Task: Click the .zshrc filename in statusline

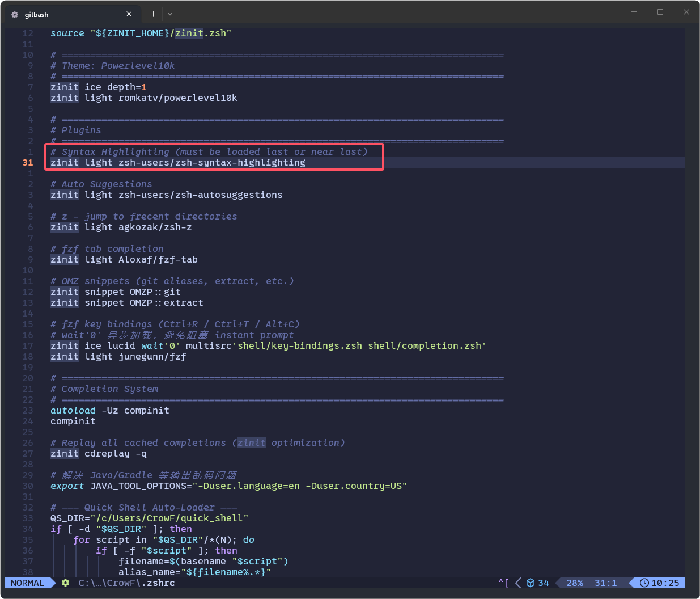Action: pos(161,583)
